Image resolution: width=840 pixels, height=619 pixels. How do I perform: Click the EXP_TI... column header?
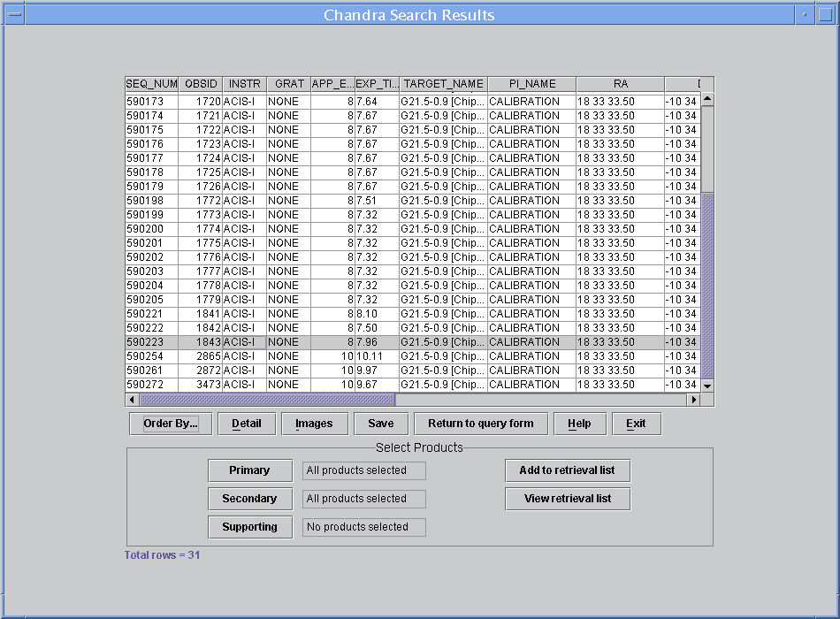[x=378, y=84]
